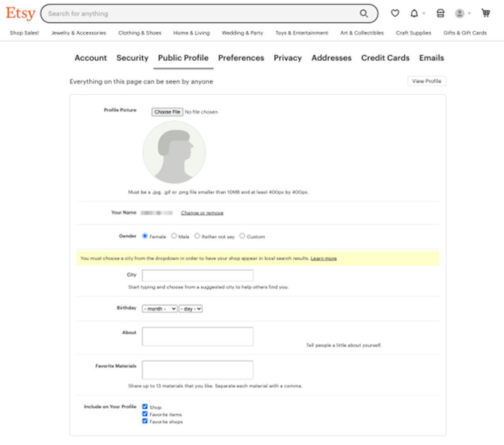The width and height of the screenshot is (504, 445).
Task: Expand the birthday month dropdown
Action: (159, 308)
